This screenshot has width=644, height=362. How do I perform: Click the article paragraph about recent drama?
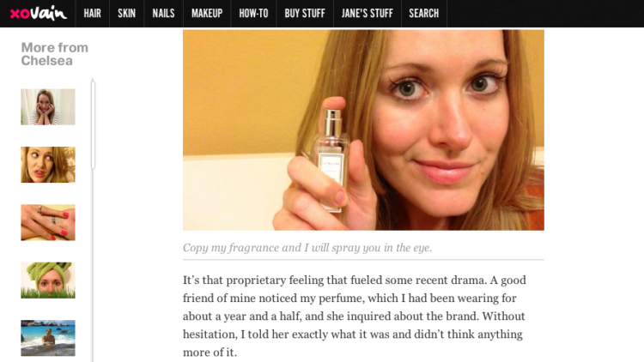click(x=354, y=316)
